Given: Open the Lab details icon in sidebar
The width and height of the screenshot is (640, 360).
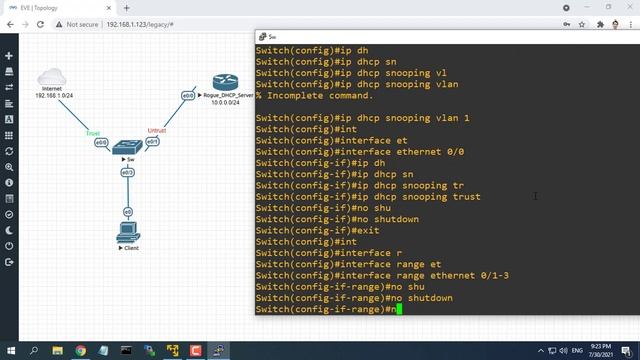Looking at the screenshot, I should [x=9, y=199].
